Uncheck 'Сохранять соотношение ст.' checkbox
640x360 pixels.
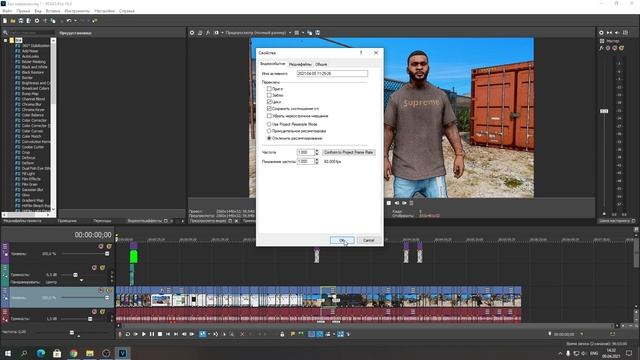(x=269, y=109)
